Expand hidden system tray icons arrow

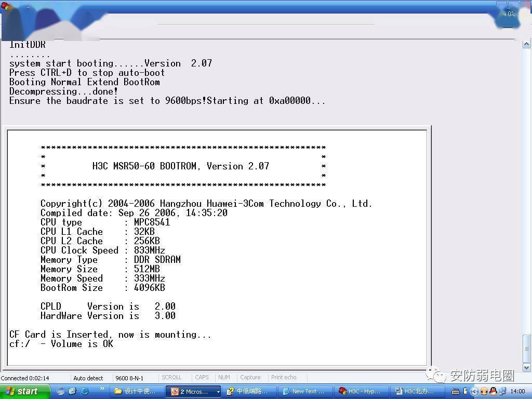point(474,392)
